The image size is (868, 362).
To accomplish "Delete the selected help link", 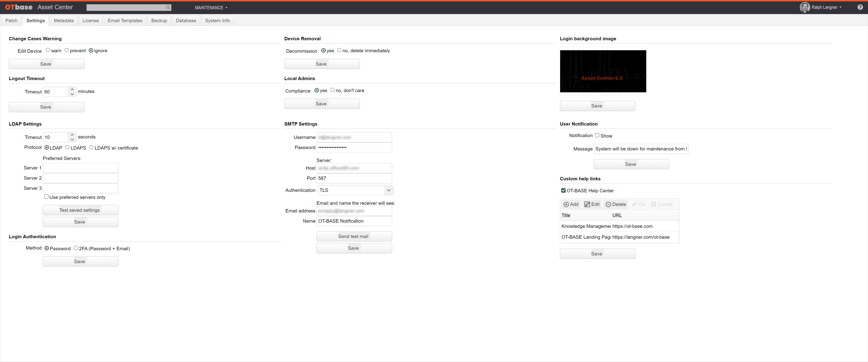I will click(x=616, y=204).
